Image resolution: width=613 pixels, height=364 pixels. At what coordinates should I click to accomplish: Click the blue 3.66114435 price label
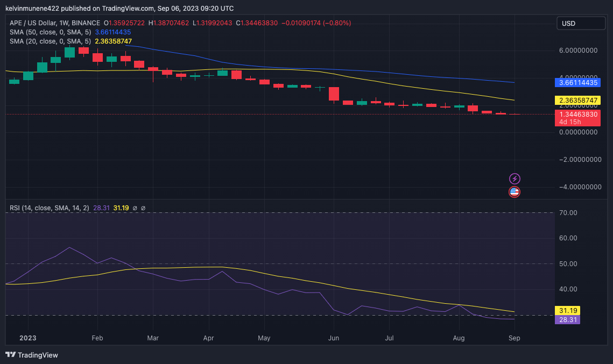[x=577, y=83]
